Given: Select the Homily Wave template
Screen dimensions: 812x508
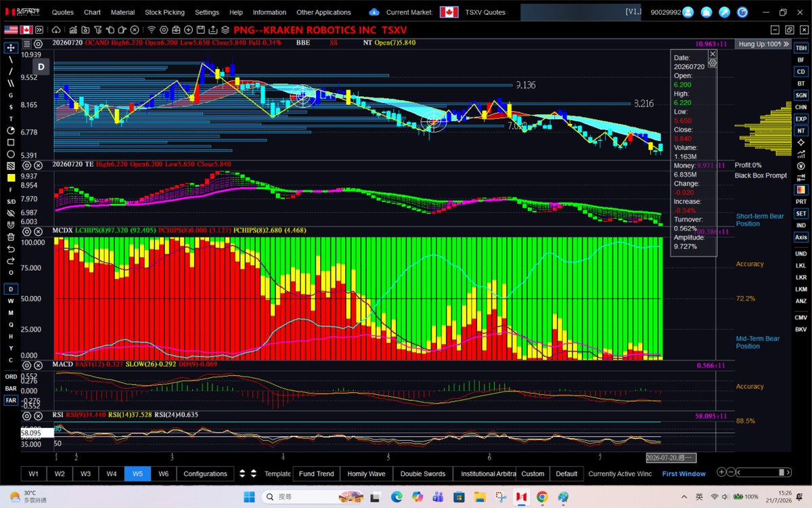Looking at the screenshot, I should point(366,473).
